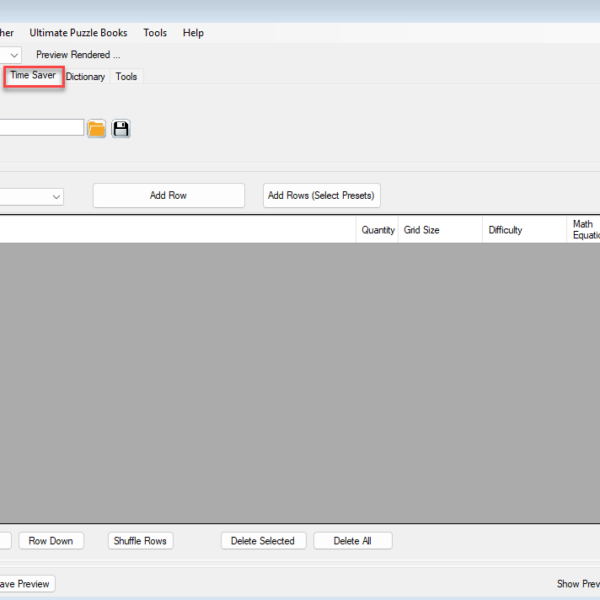Switch to the Time Saver tab
The image size is (600, 600).
point(33,76)
